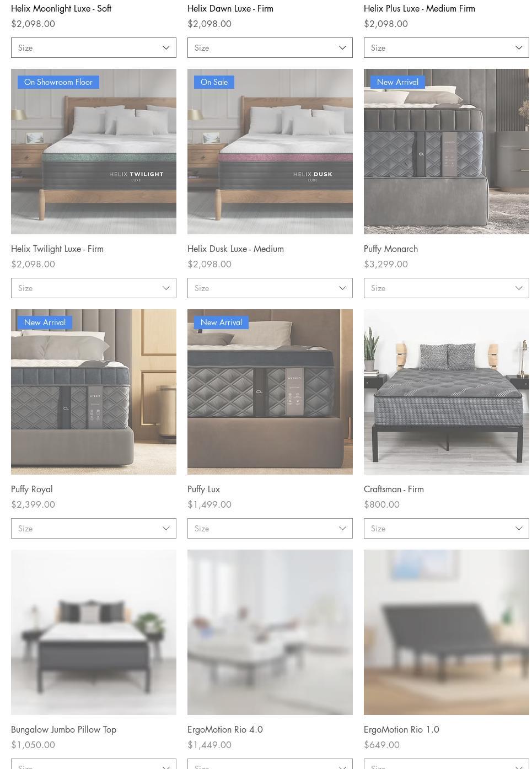Click the On Showroom Floor badge
This screenshot has height=769, width=532.
pos(58,82)
